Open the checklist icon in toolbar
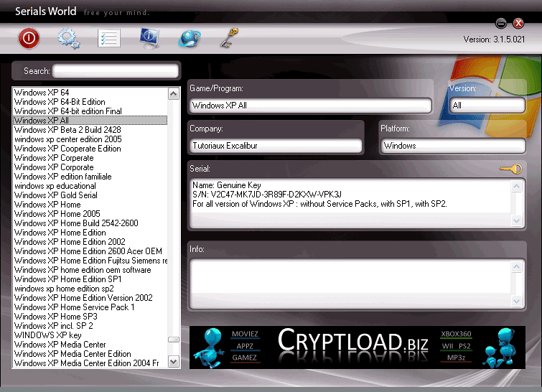Screen dimensions: 542x392 point(109,38)
